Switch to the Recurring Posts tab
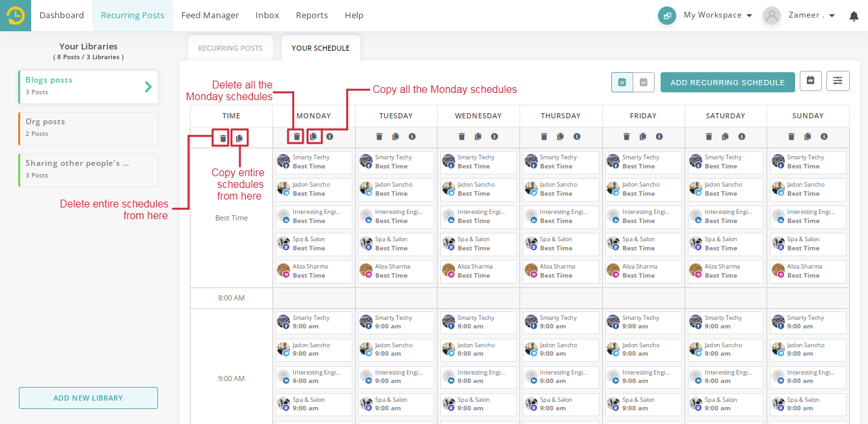868x424 pixels. click(230, 48)
